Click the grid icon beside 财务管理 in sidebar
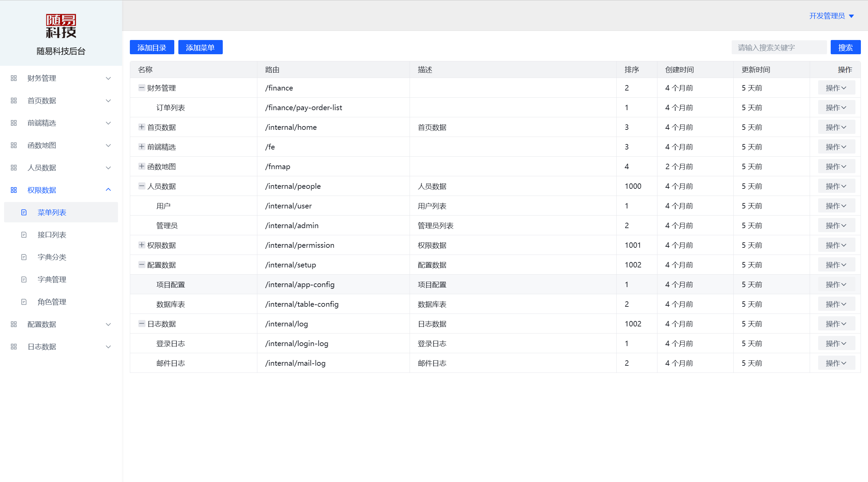The image size is (868, 482). click(14, 78)
